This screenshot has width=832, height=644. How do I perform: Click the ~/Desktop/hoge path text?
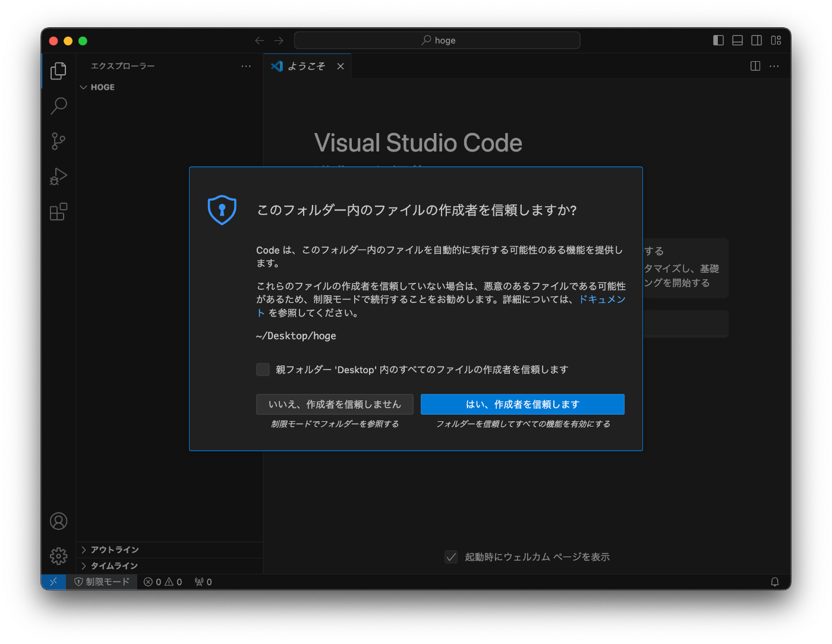coord(296,336)
